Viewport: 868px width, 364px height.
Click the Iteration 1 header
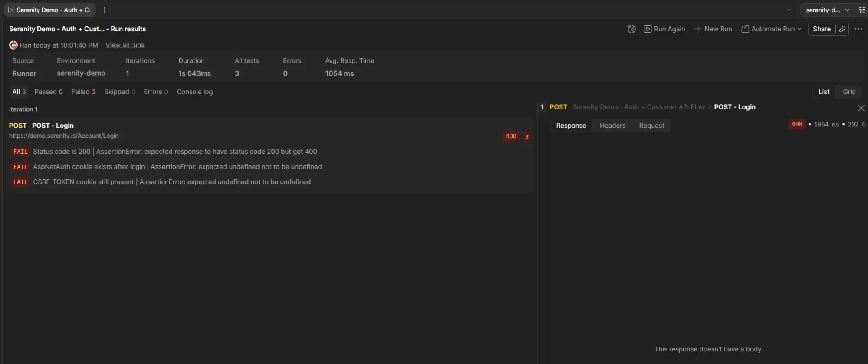click(23, 109)
